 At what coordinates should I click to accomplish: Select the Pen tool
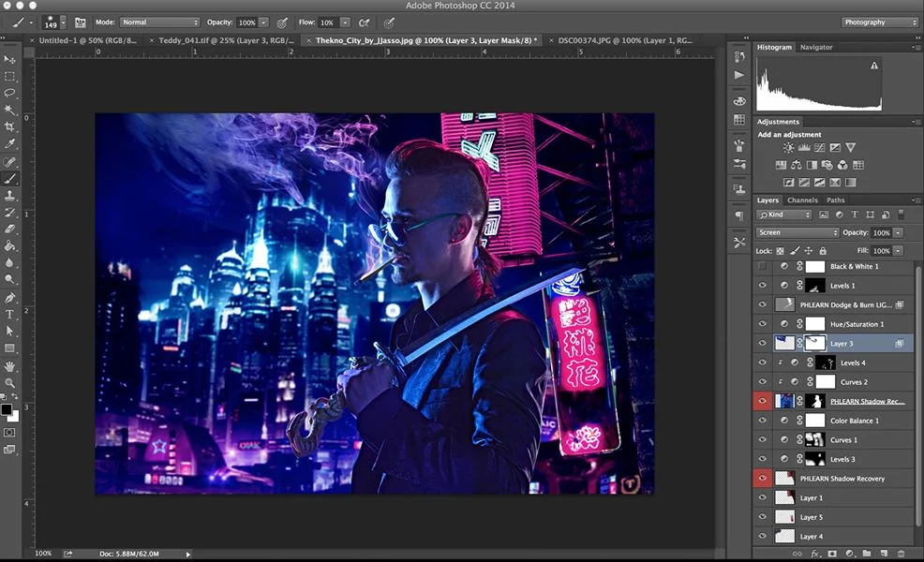click(9, 298)
